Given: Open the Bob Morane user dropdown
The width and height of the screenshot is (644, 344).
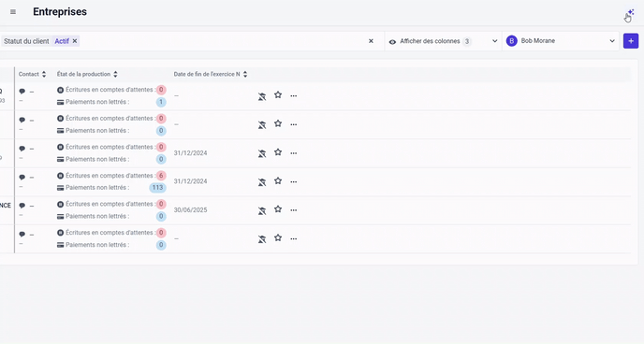Looking at the screenshot, I should coord(560,41).
